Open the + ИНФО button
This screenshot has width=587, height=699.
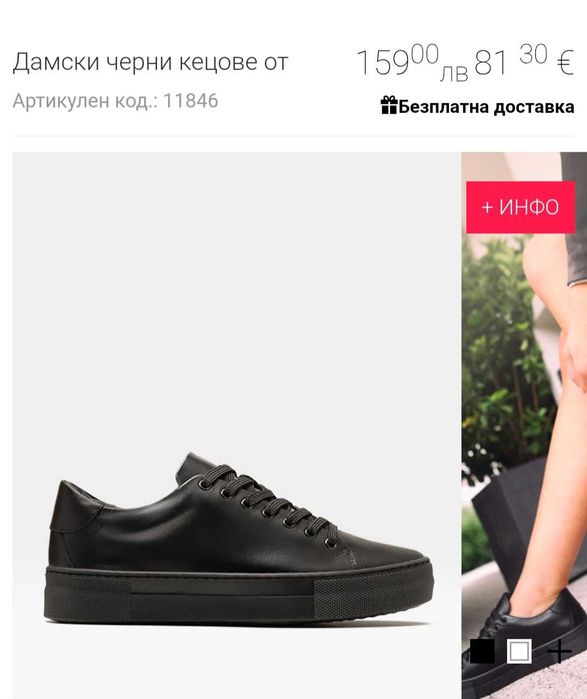(521, 207)
